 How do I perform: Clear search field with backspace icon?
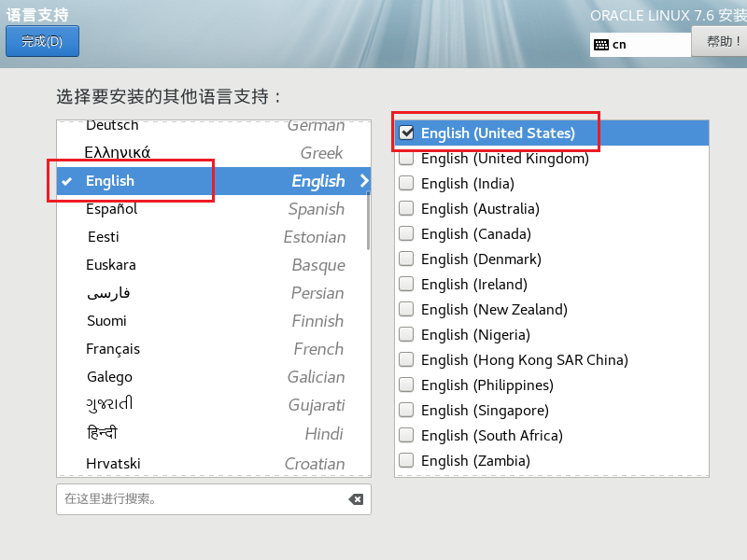tap(356, 499)
